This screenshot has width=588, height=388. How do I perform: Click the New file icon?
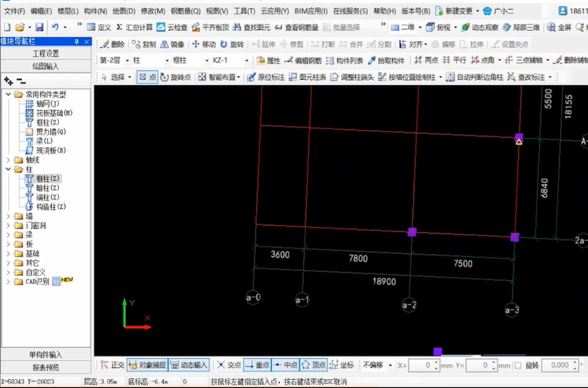7,27
